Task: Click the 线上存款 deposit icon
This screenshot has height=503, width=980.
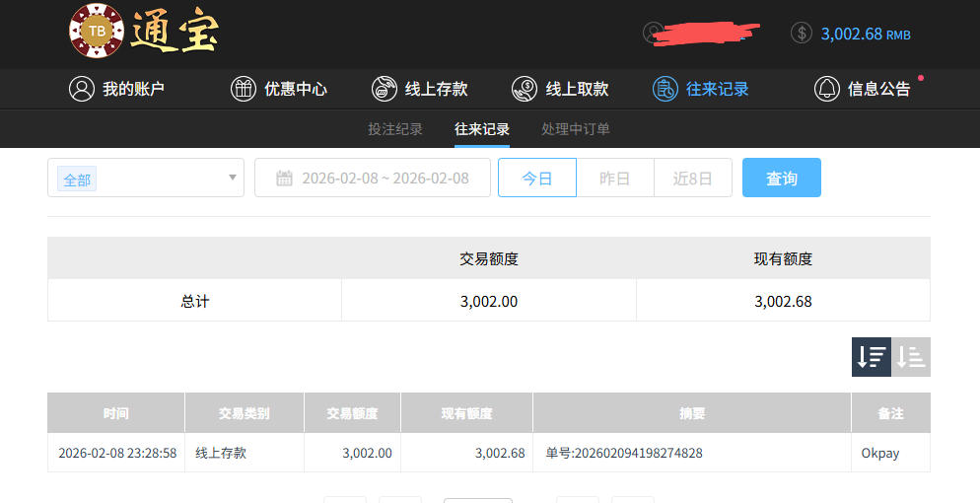Action: point(384,89)
